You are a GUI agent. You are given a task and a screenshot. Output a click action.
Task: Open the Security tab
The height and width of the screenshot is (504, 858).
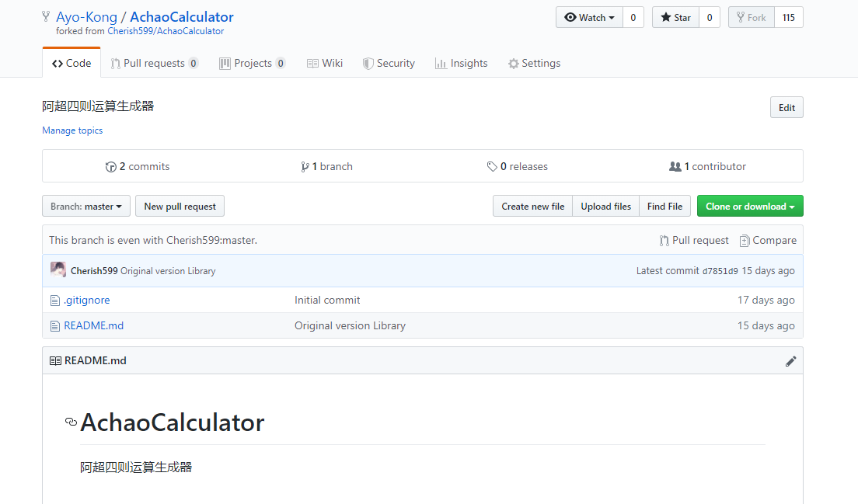click(389, 63)
